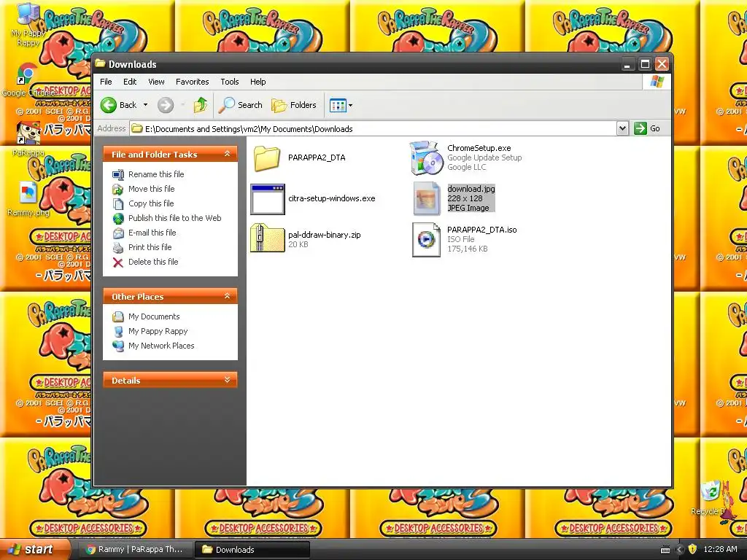The height and width of the screenshot is (560, 747).
Task: Select the PARAPPA2_DTA.iso file icon
Action: pos(426,239)
